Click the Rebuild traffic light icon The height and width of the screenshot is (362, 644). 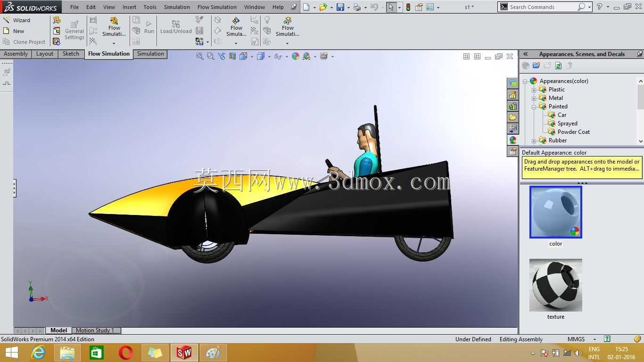click(x=408, y=7)
